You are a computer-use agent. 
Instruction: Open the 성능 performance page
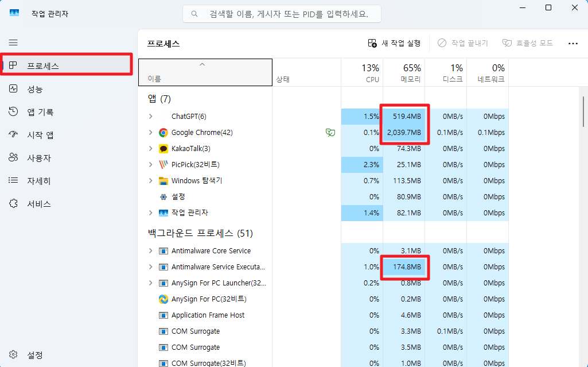tap(34, 89)
